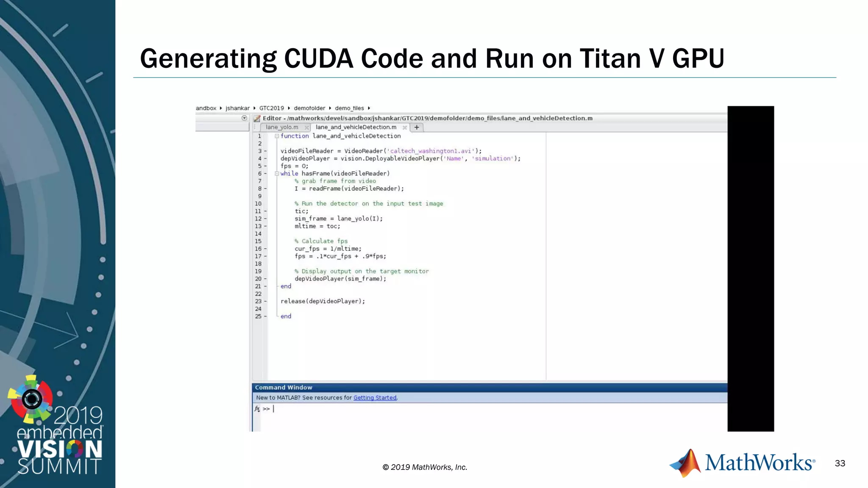Collapse the while loop fold on line 6
This screenshot has height=488, width=868.
(x=276, y=174)
